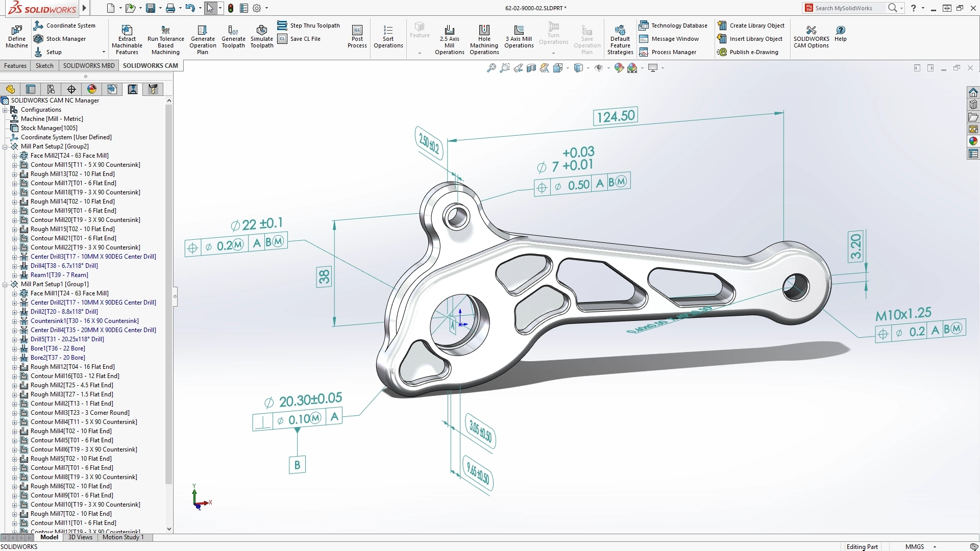Select the Extract Machinable Features tool

[127, 38]
